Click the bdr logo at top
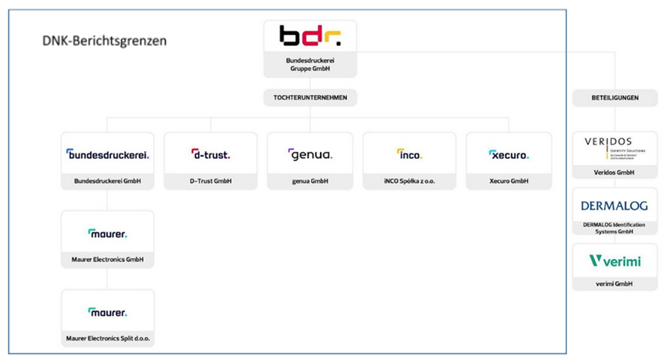The height and width of the screenshot is (364, 670). (310, 35)
